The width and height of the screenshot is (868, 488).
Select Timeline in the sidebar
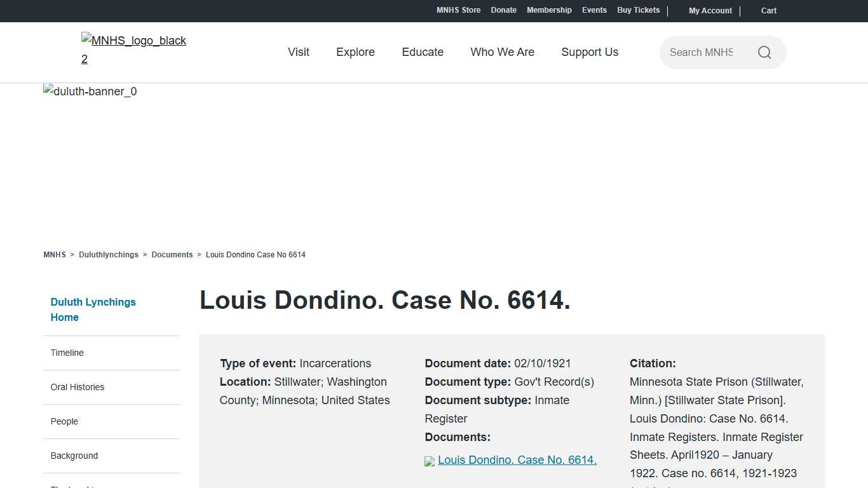[67, 353]
